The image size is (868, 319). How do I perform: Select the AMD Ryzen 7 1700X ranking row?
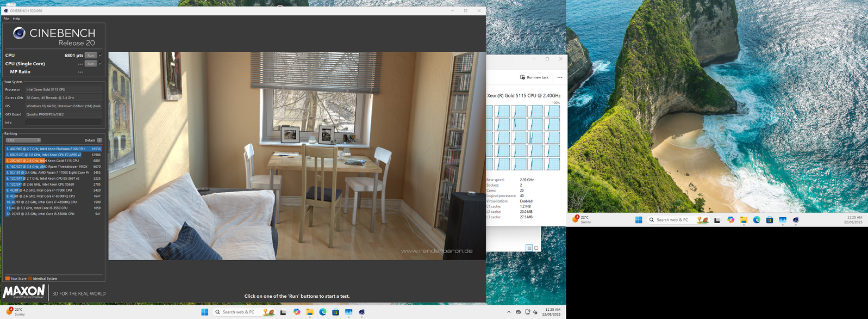(x=53, y=173)
